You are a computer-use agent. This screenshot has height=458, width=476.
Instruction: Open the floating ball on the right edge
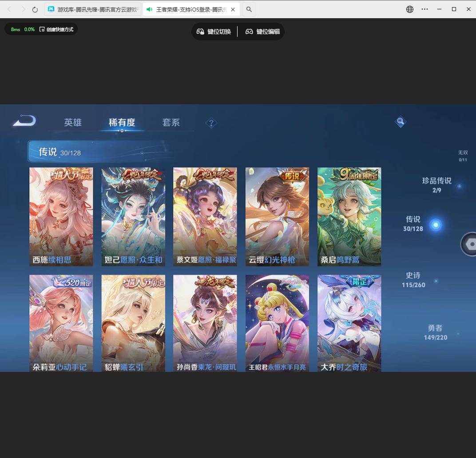472,244
